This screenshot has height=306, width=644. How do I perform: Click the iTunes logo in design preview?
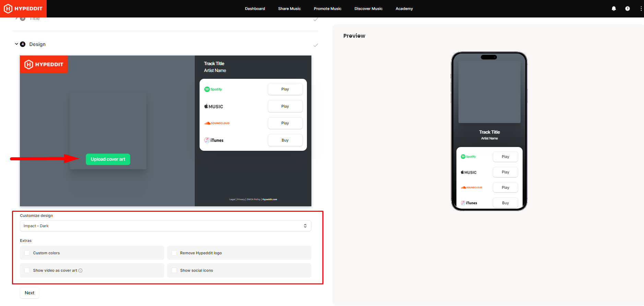pyautogui.click(x=214, y=140)
